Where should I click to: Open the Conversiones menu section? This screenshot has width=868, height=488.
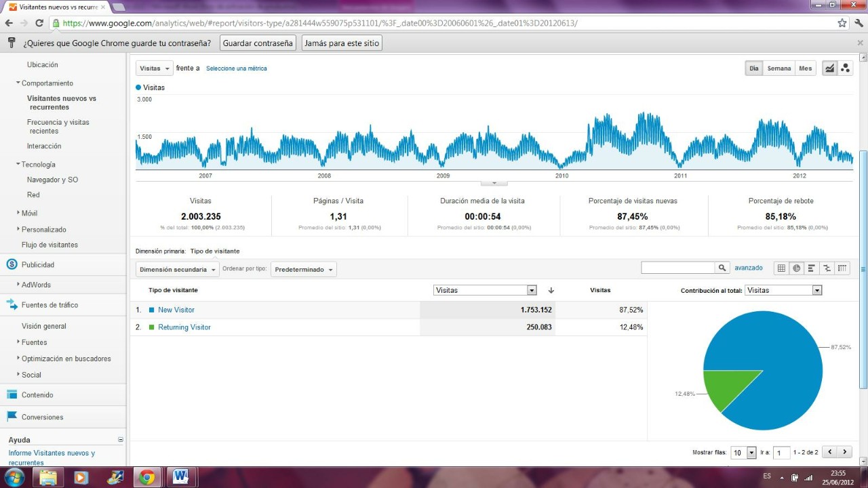(x=42, y=417)
